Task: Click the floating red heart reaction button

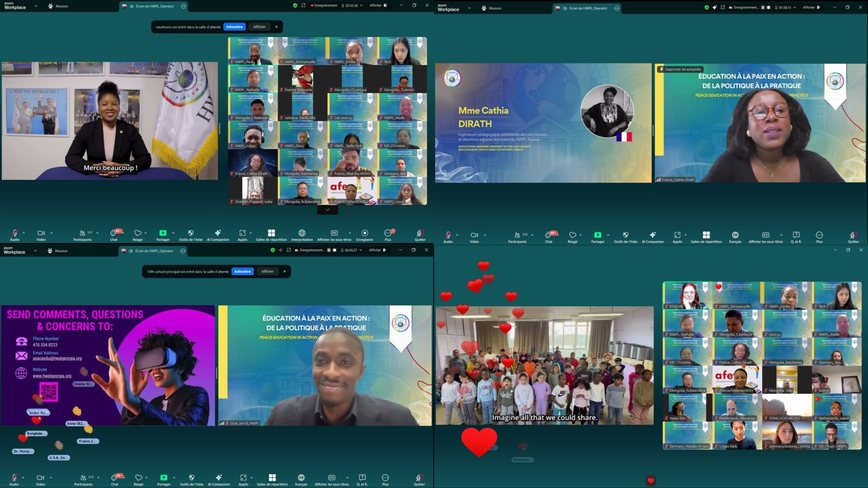Action: pyautogui.click(x=651, y=481)
